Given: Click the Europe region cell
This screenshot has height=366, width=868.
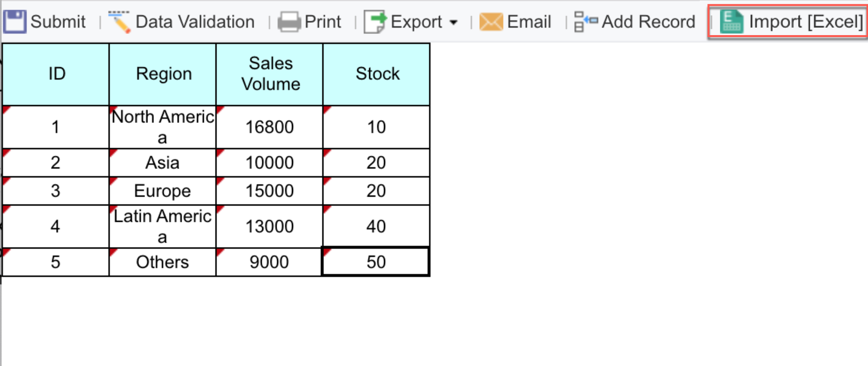Looking at the screenshot, I should 162,190.
